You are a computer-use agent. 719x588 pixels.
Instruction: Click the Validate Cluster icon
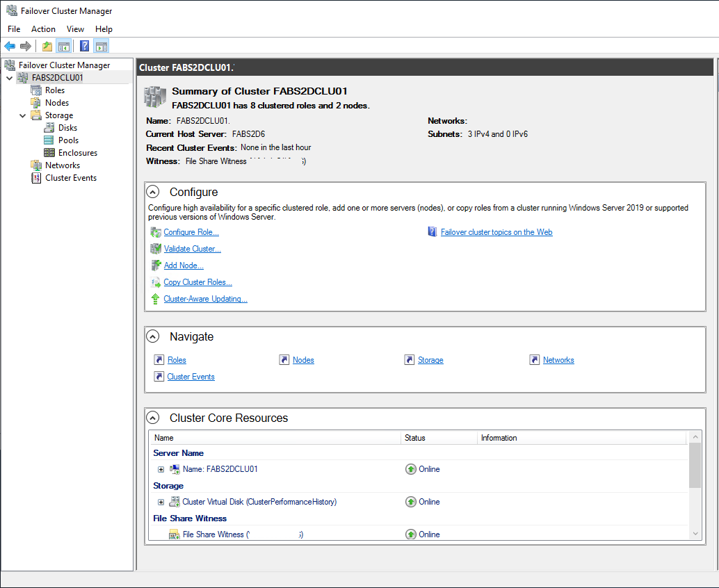[156, 249]
